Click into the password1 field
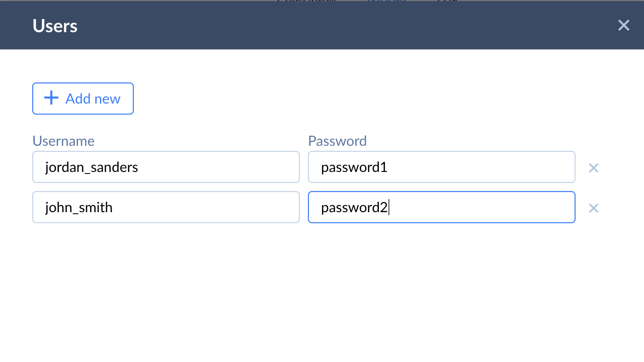 coord(441,167)
